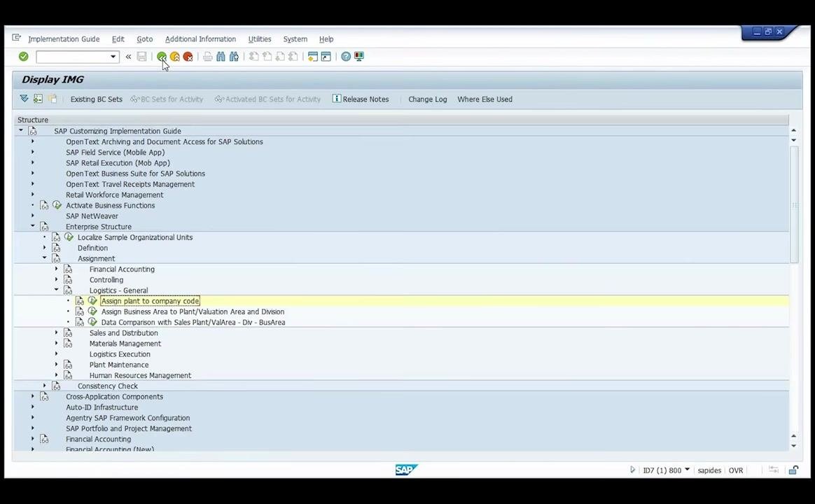This screenshot has height=504, width=815.
Task: Expand the Sales and Distribution node
Action: tap(56, 332)
